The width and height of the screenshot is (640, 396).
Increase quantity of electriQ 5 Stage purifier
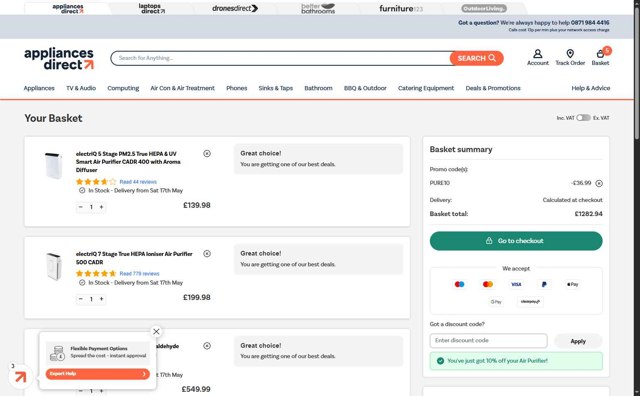tap(102, 207)
